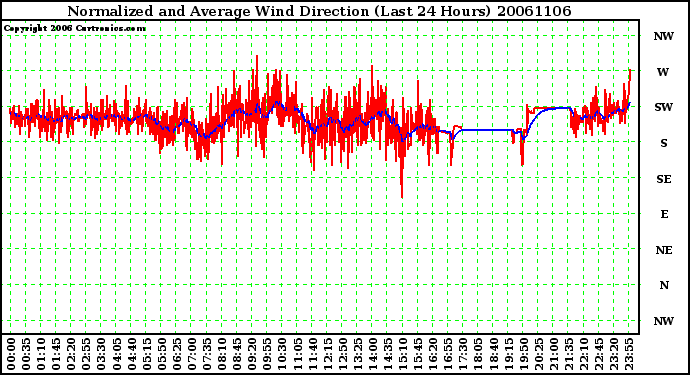Click the "05:15" time axis label
Screen dimensions: 690x375
coord(147,354)
